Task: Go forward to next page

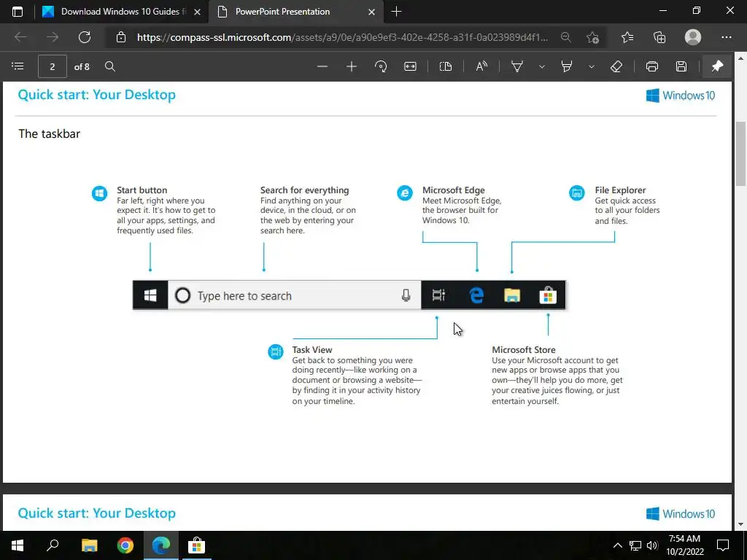Action: (53, 37)
